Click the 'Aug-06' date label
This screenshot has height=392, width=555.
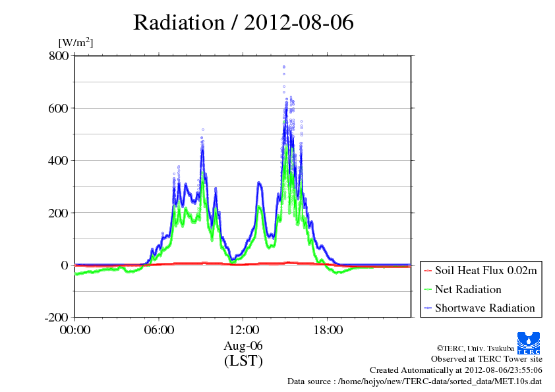243,346
